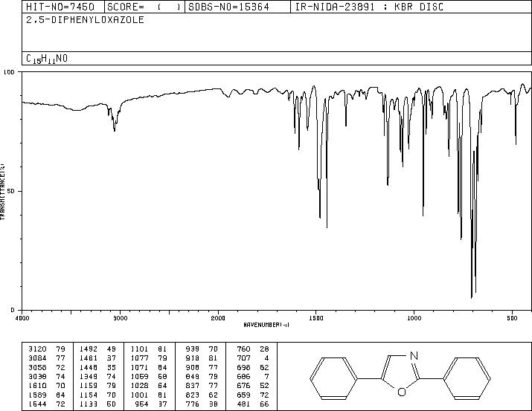Click the IR-NIDA-23891 : KBR DISC label
The height and width of the screenshot is (411, 532).
(x=369, y=7)
